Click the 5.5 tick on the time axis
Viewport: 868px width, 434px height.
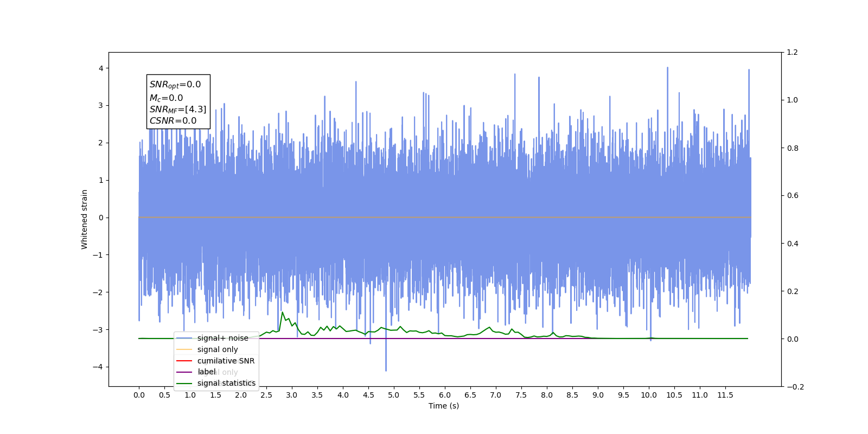tap(419, 395)
